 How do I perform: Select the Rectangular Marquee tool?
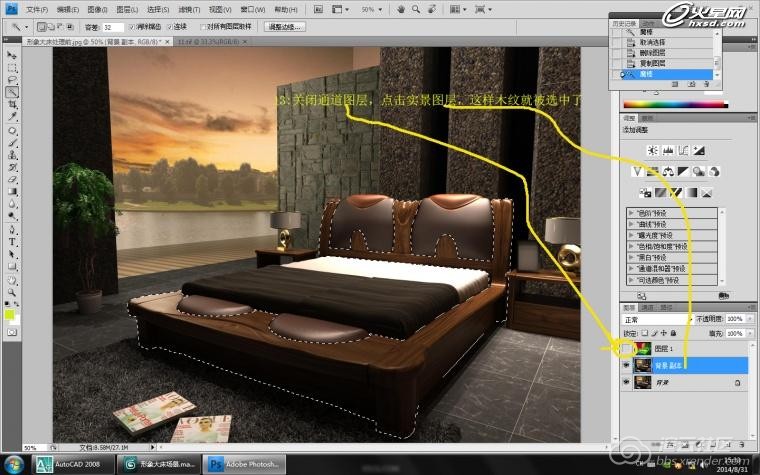(12, 68)
